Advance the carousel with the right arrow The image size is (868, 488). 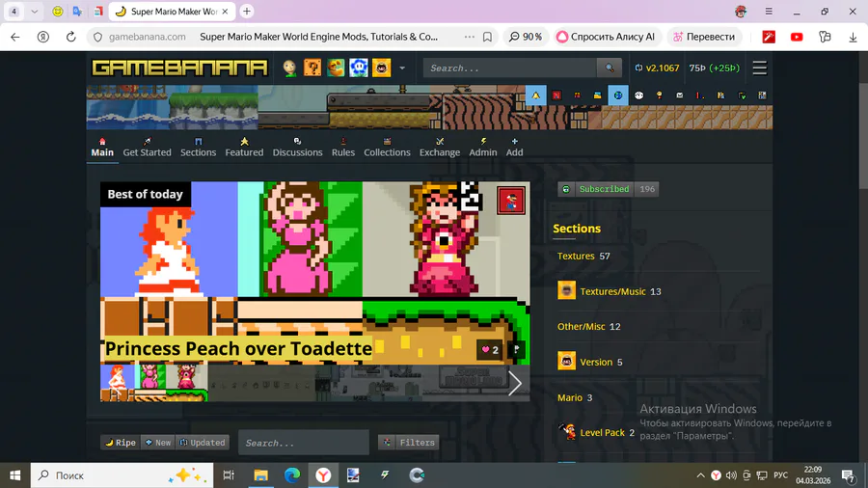pos(515,384)
